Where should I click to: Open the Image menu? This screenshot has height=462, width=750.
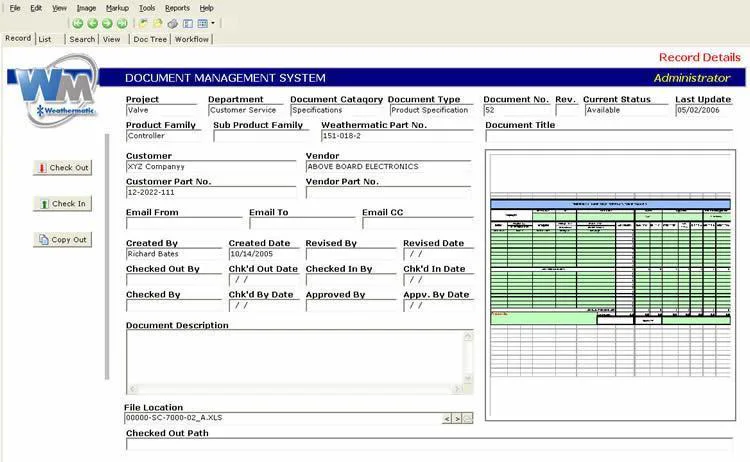86,8
